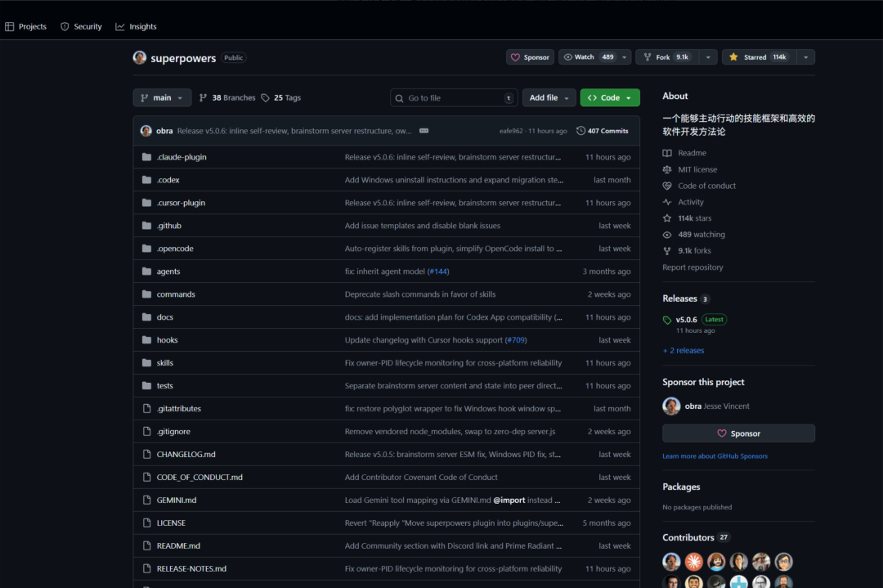Image resolution: width=883 pixels, height=588 pixels.
Task: Open the Security tab
Action: 81,26
